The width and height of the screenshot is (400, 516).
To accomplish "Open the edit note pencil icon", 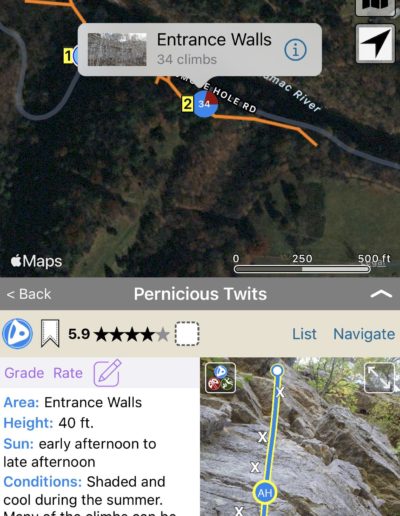I will 107,373.
